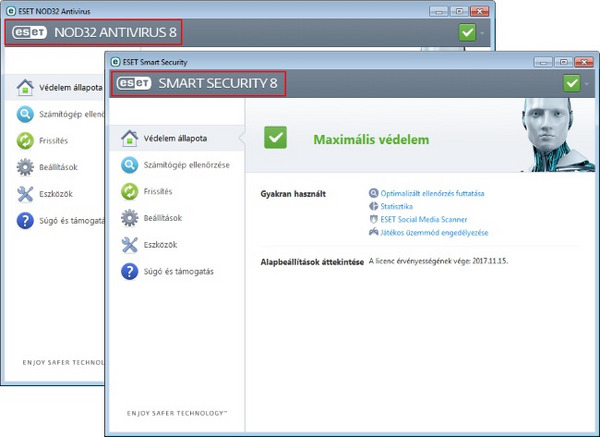Click the large green Maximális védelem checkmark
This screenshot has width=600, height=437.
click(x=278, y=138)
